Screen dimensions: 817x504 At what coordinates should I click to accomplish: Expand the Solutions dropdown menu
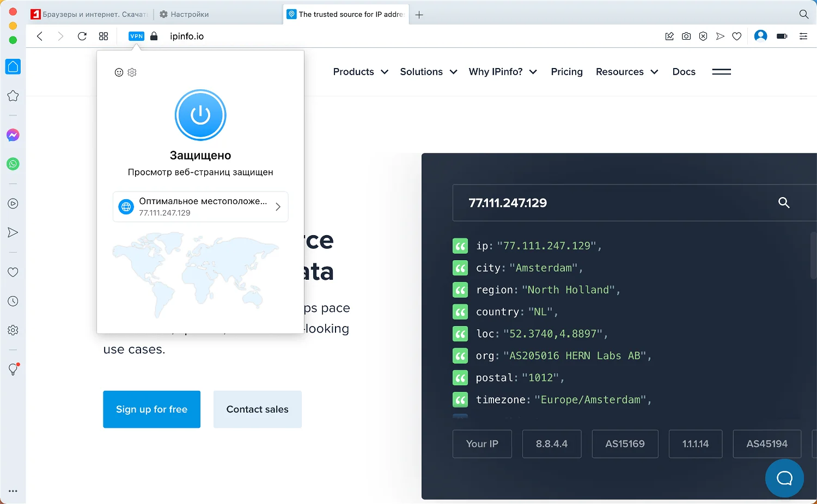coord(429,72)
